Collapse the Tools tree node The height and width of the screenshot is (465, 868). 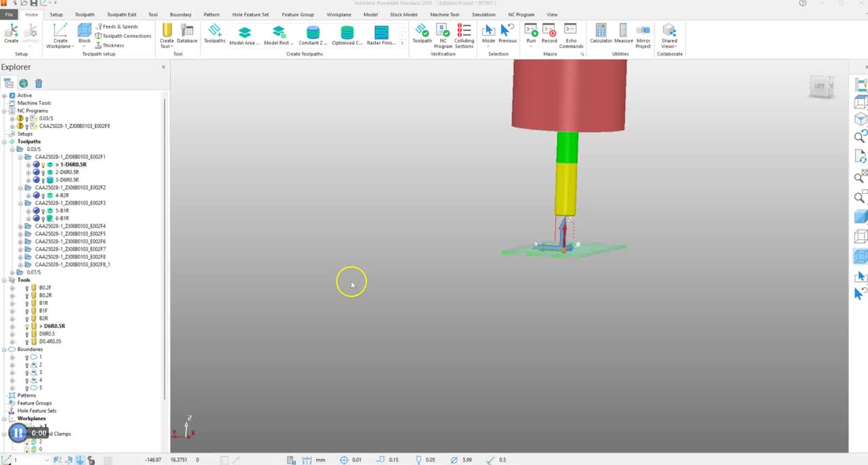point(4,280)
